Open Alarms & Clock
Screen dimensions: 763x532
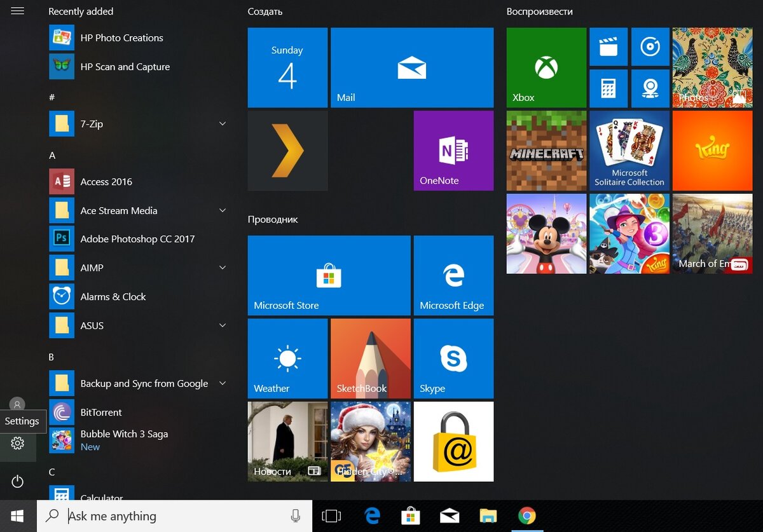(x=139, y=297)
